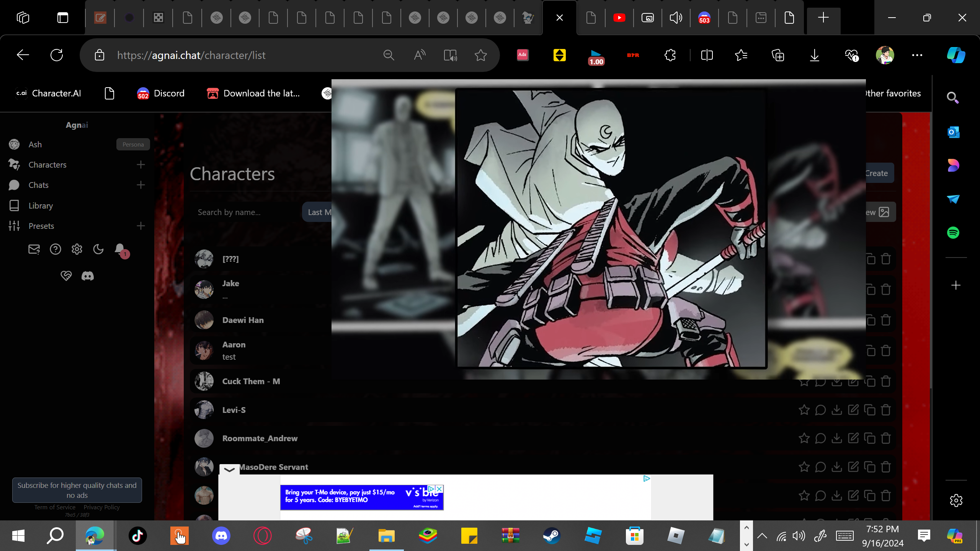980x551 pixels.
Task: Click Subscribe for higher quality chats button
Action: click(77, 490)
